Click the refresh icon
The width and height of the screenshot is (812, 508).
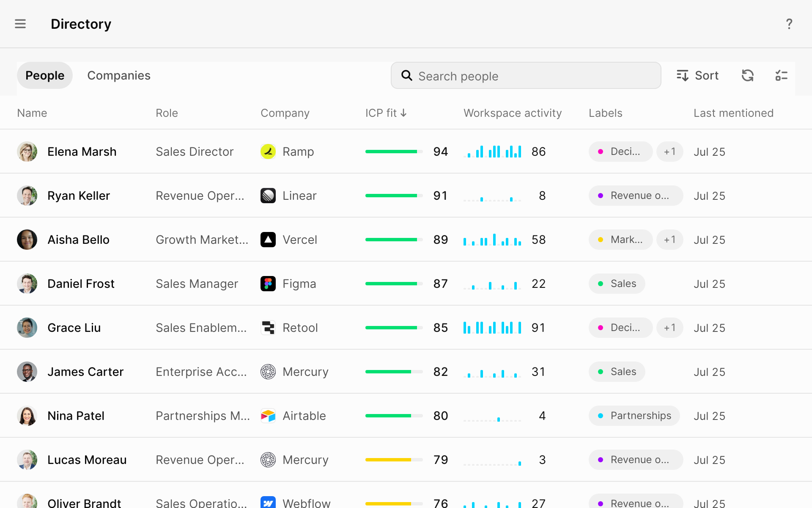(748, 75)
